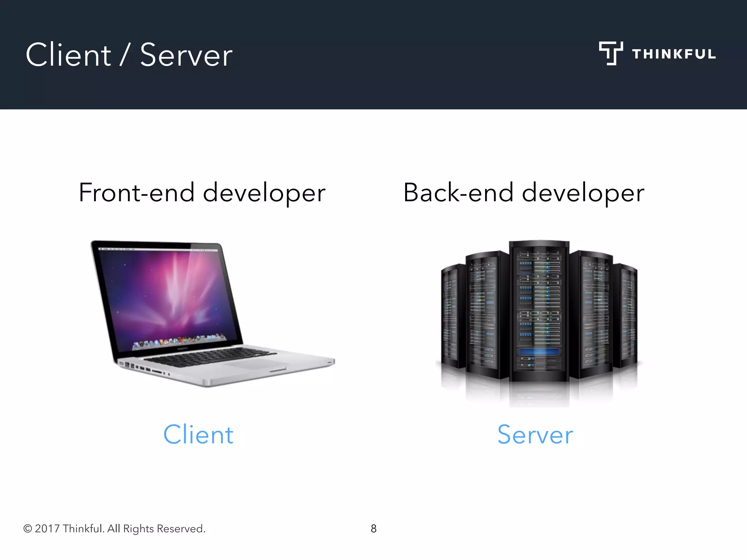Screen dimensions: 747x560
Task: Select the center server rack
Action: point(539,310)
